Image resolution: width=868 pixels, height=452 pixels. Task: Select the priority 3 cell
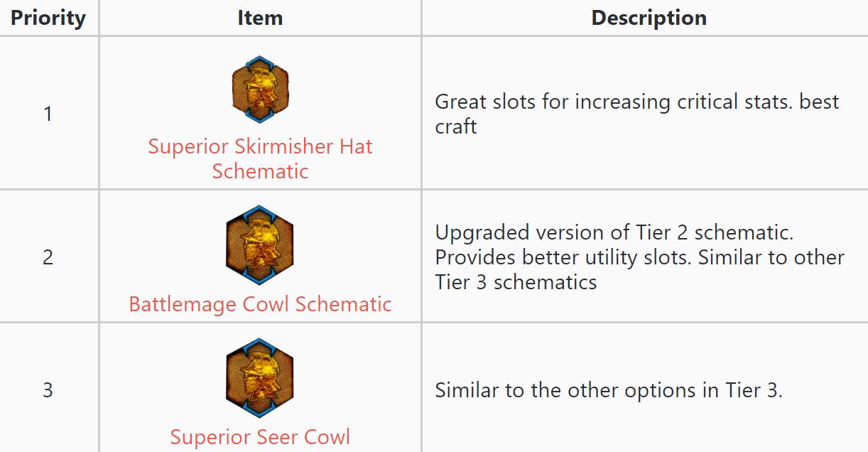(48, 390)
